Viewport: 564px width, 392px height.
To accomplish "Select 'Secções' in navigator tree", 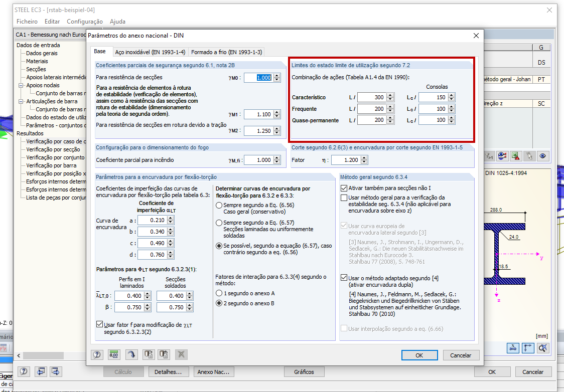I will click(x=36, y=69).
